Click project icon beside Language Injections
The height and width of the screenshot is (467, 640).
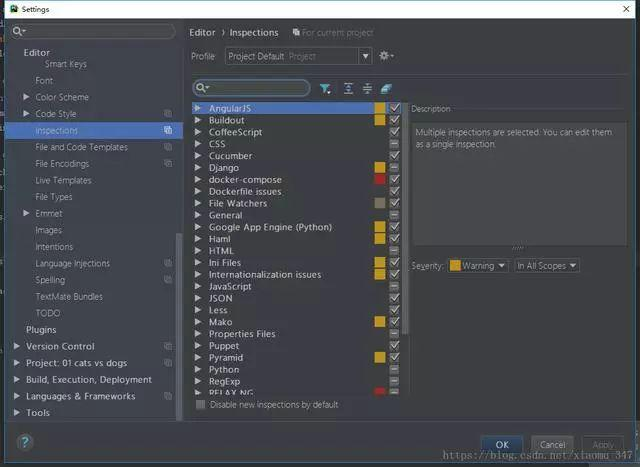pyautogui.click(x=168, y=263)
